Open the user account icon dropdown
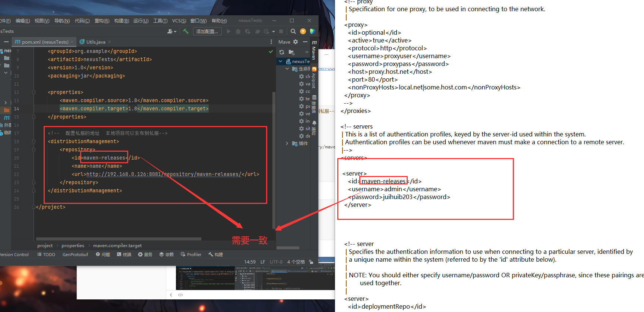The width and height of the screenshot is (644, 312). tap(171, 31)
